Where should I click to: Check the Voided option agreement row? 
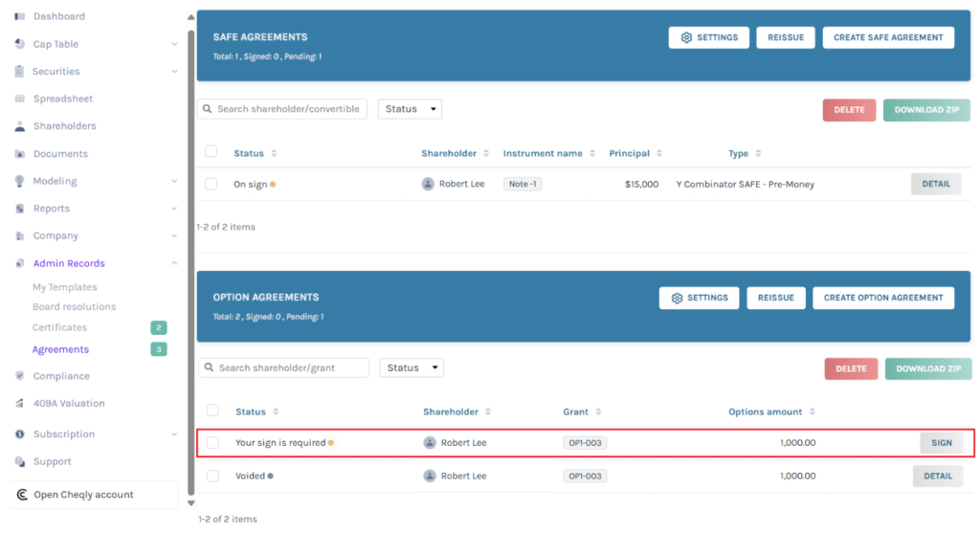(213, 476)
